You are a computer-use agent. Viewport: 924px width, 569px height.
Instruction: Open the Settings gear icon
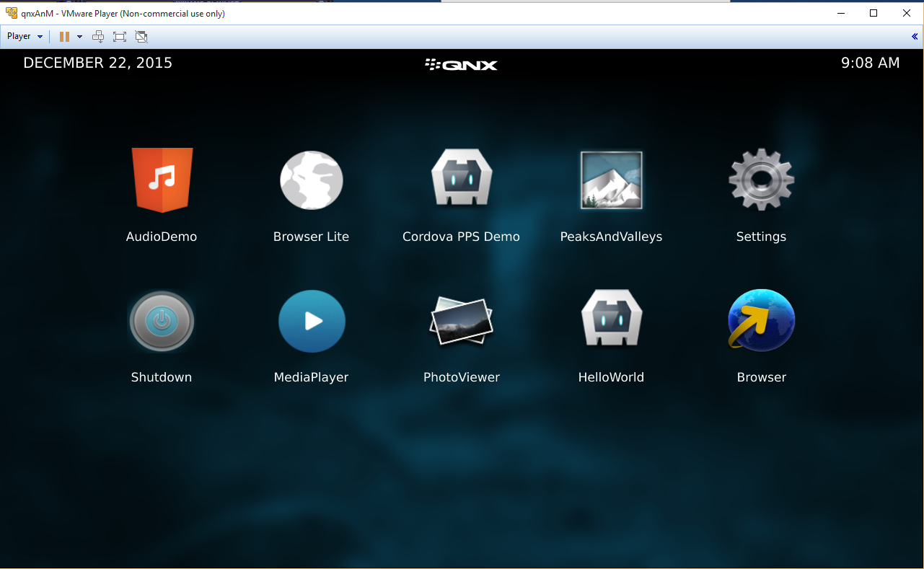coord(761,180)
